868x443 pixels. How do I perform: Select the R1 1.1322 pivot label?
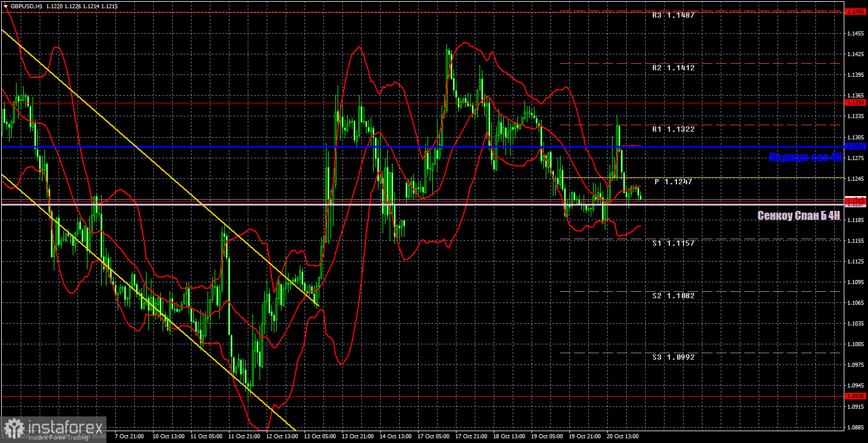[673, 129]
